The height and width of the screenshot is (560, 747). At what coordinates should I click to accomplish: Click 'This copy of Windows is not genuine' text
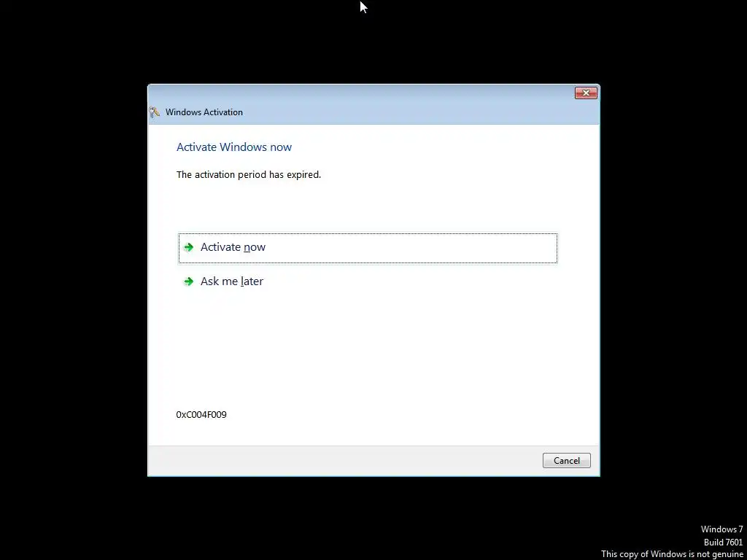click(672, 554)
